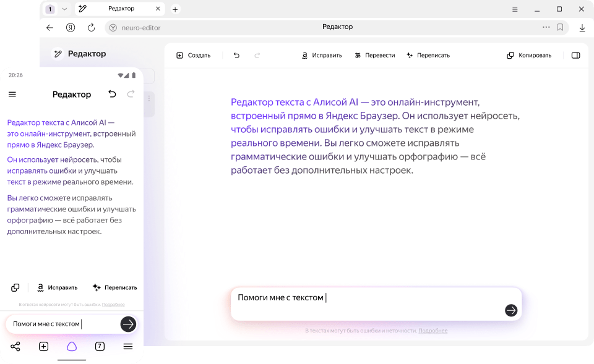The height and width of the screenshot is (364, 594).
Task: Go back with browser back arrow
Action: click(49, 28)
